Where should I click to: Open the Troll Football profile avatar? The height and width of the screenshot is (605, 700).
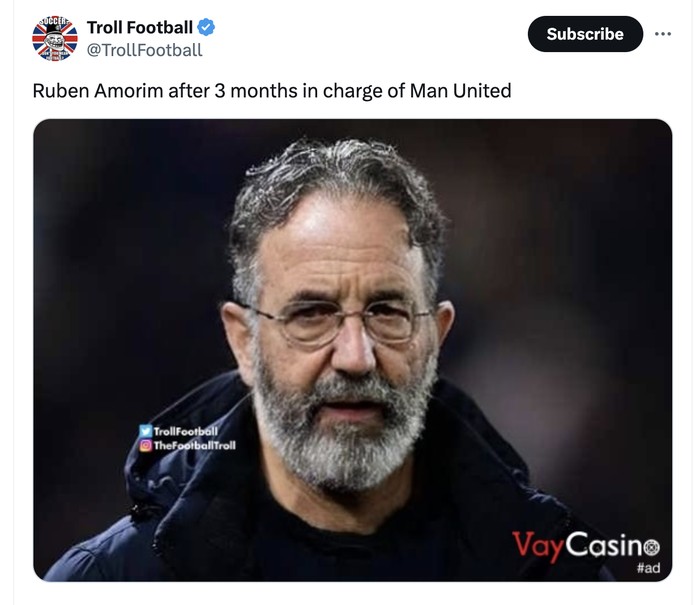click(54, 38)
